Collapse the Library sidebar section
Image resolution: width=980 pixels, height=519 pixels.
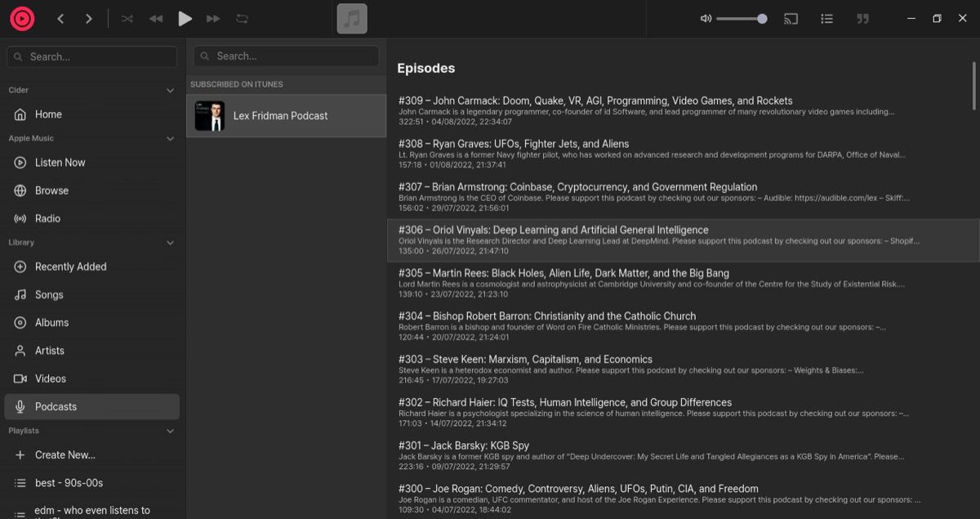pyautogui.click(x=170, y=243)
